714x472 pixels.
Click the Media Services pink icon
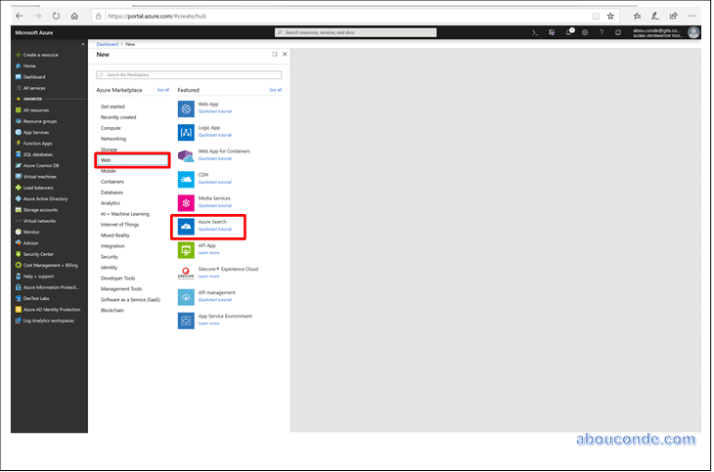[x=186, y=202]
